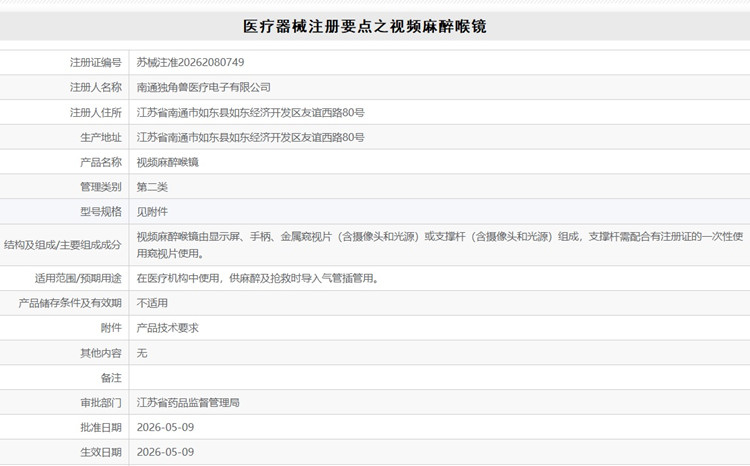Click the label 备注
The height and width of the screenshot is (466, 750).
(x=111, y=378)
